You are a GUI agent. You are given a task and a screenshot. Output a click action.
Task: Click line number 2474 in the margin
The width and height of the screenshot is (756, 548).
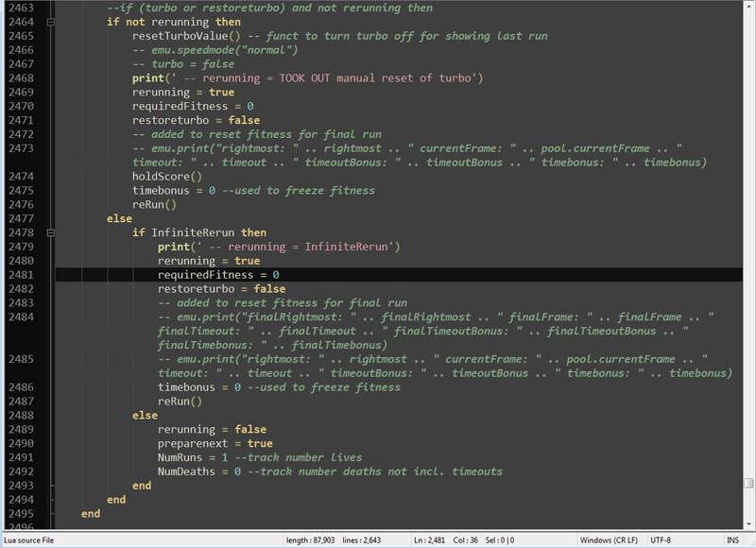point(19,176)
